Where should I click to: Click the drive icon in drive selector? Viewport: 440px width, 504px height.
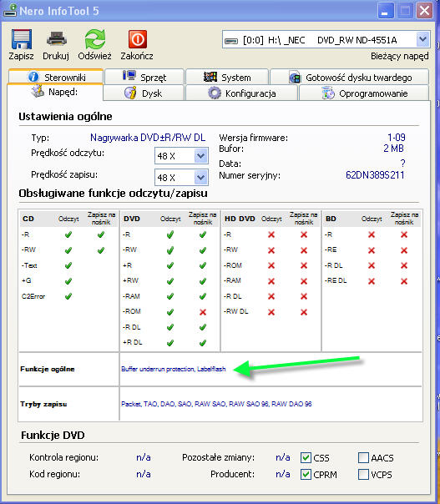click(x=231, y=41)
